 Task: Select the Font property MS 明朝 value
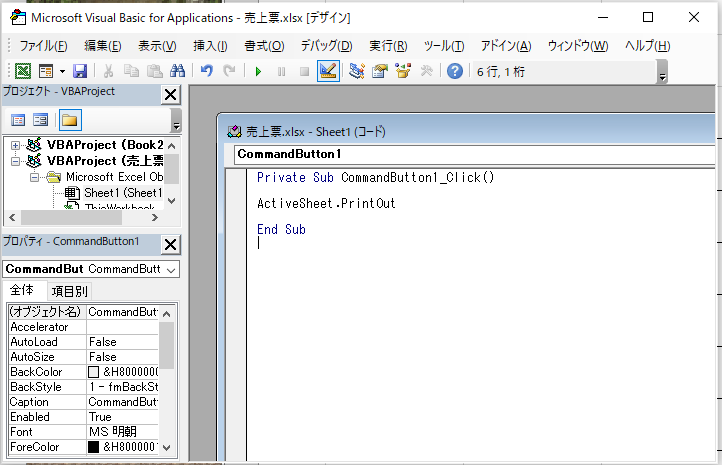tap(123, 432)
